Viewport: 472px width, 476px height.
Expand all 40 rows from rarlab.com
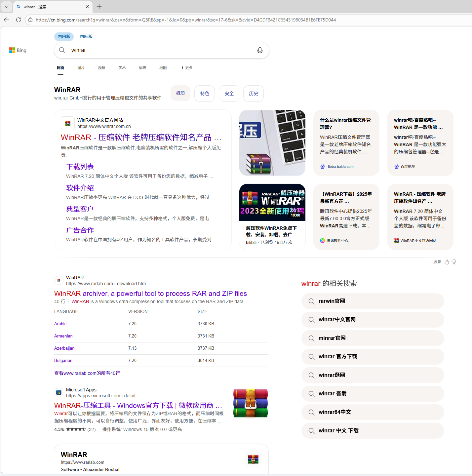coord(87,373)
